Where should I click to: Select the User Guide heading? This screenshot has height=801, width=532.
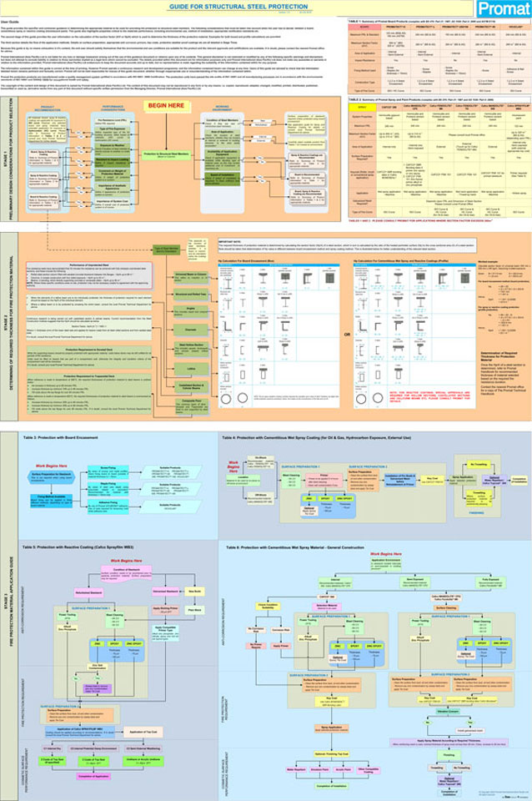coord(9,23)
